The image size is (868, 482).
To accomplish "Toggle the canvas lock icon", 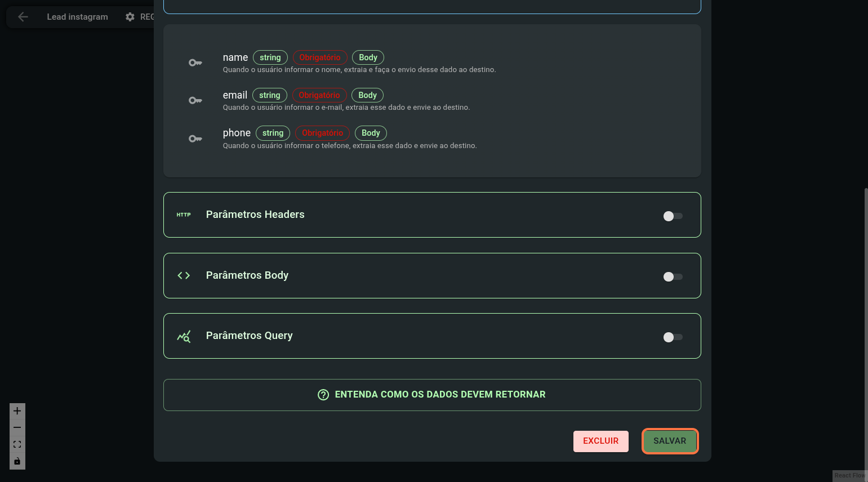I will (x=17, y=461).
